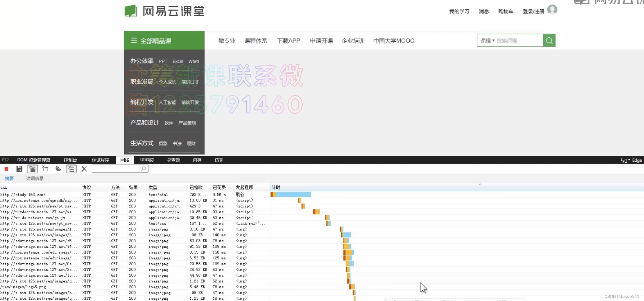The width and height of the screenshot is (644, 301).
Task: Open the 办公效率 category
Action: (x=142, y=61)
